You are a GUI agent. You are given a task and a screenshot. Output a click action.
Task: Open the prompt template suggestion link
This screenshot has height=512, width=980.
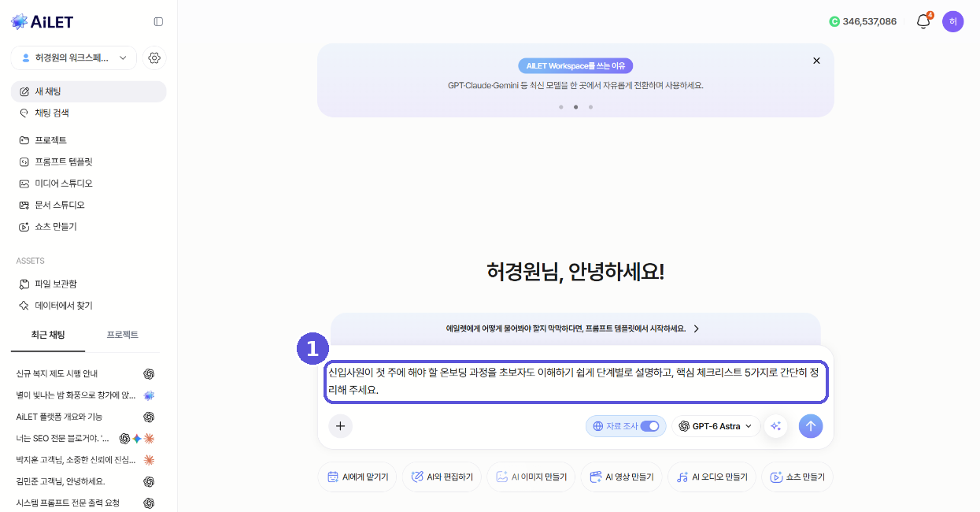coord(573,328)
